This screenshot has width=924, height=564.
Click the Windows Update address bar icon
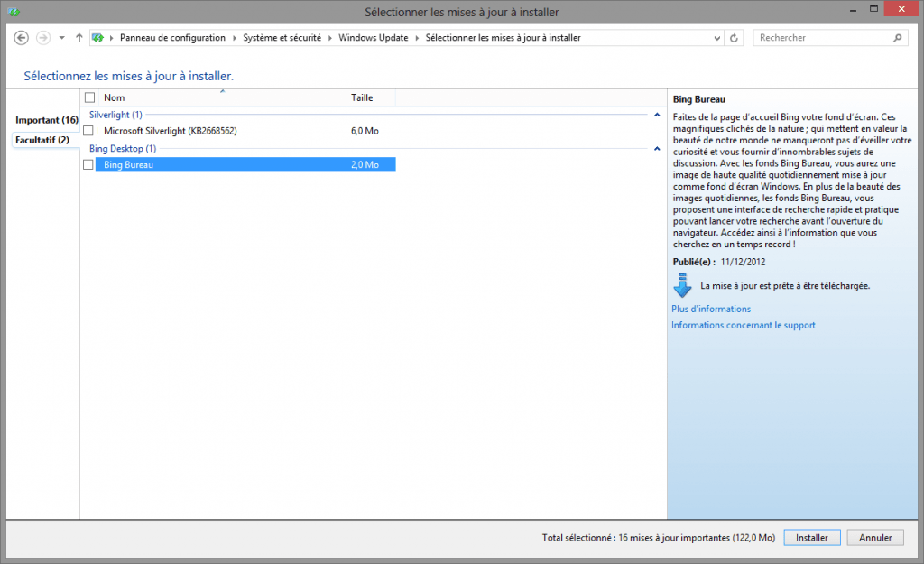click(97, 38)
